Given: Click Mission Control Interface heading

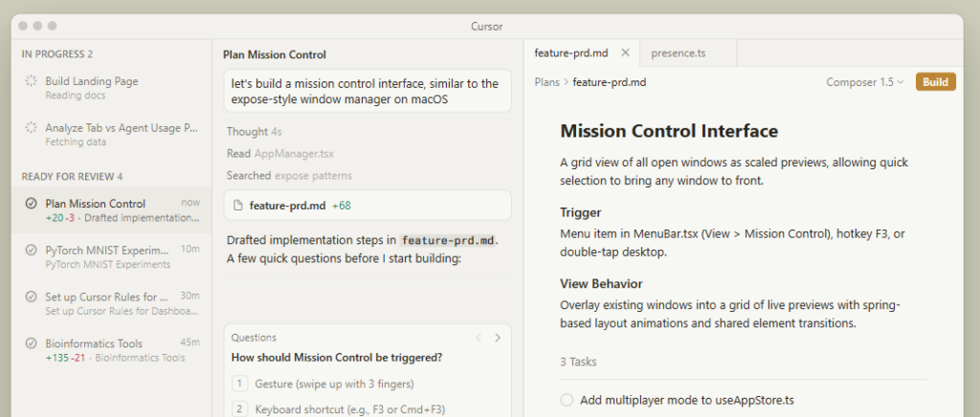Looking at the screenshot, I should [x=669, y=131].
